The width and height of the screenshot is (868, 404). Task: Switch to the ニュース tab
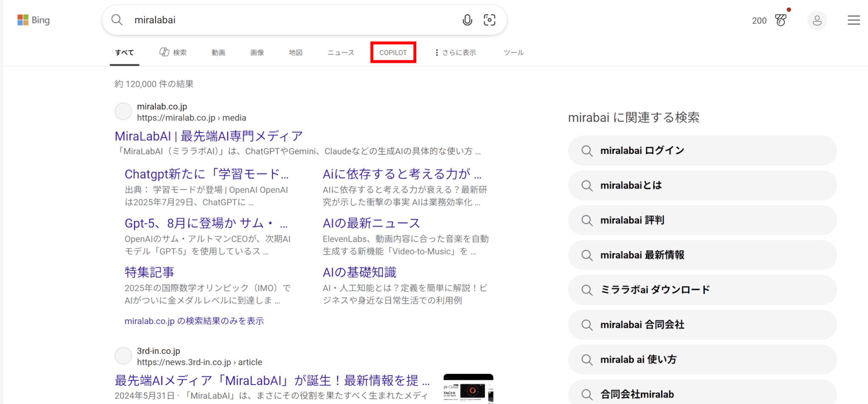pyautogui.click(x=341, y=53)
